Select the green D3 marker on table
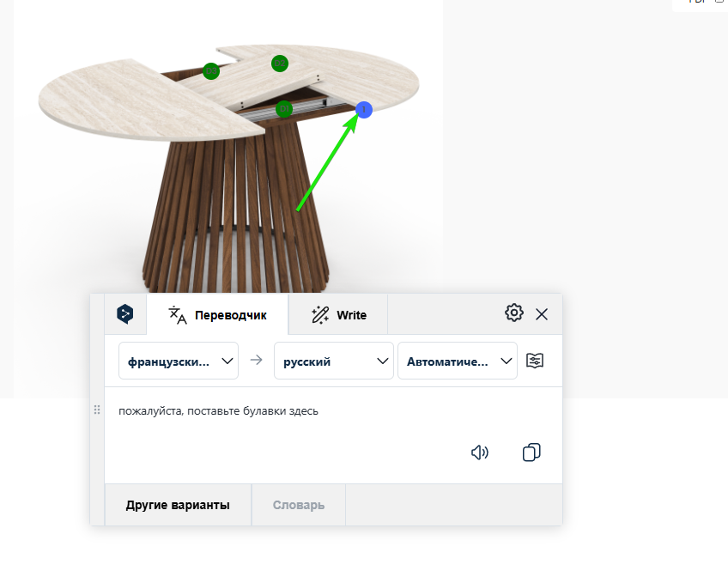This screenshot has height=583, width=728. click(x=211, y=71)
